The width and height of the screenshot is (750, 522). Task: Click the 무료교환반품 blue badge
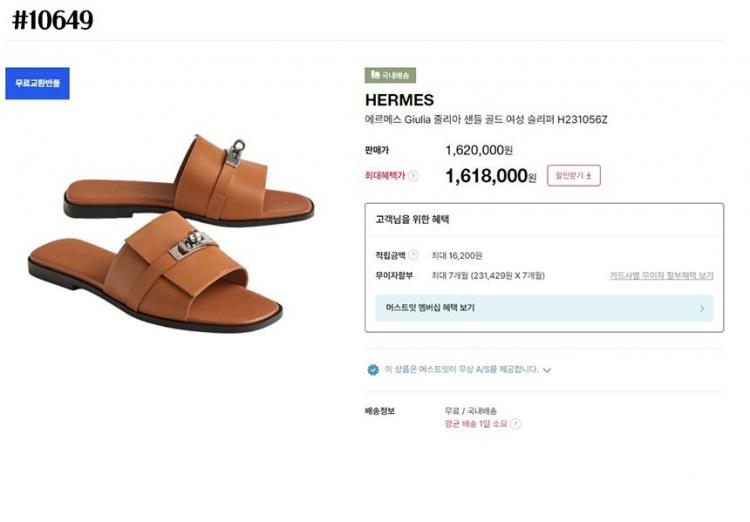pos(37,83)
